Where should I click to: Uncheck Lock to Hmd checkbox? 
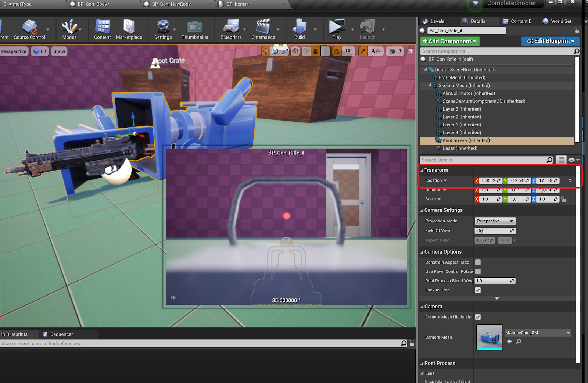coord(478,290)
